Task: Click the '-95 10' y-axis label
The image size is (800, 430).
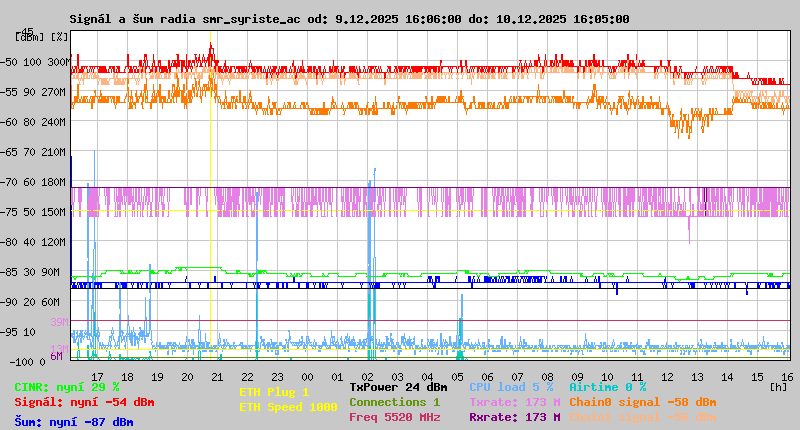Action: coord(18,332)
